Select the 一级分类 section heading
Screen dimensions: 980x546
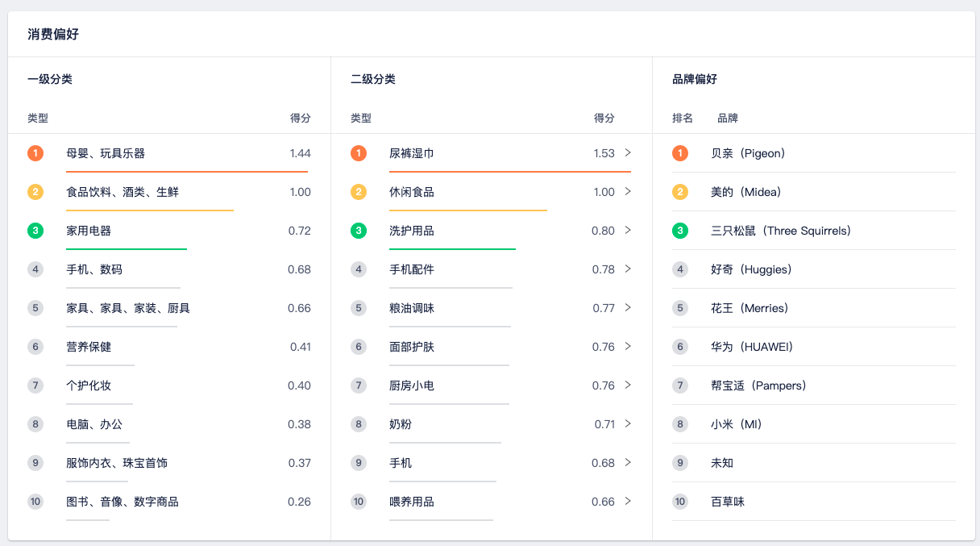(x=50, y=79)
